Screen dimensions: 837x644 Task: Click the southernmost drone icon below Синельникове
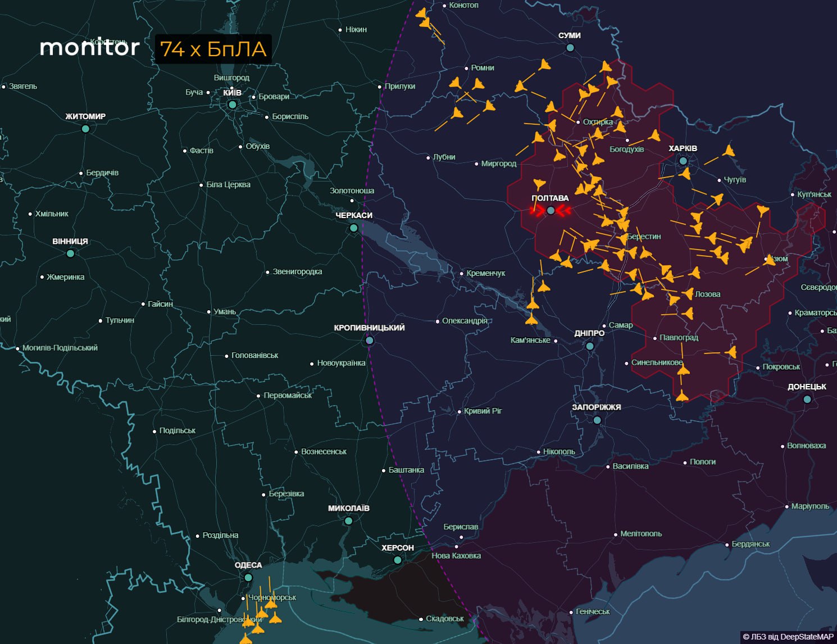pos(682,396)
